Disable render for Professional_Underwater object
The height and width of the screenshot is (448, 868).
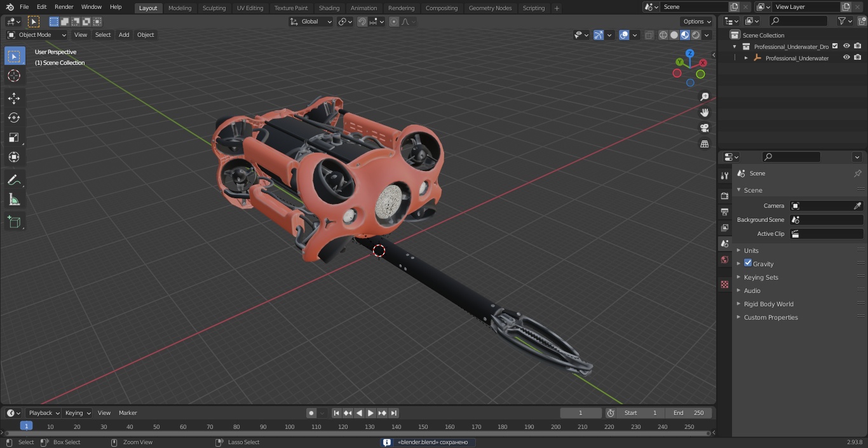(x=858, y=58)
